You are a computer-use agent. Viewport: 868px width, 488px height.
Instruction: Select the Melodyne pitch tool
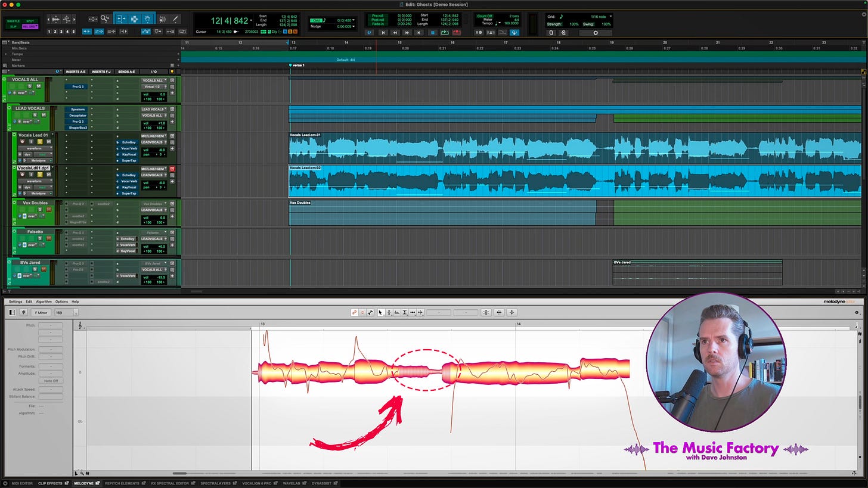tap(389, 312)
